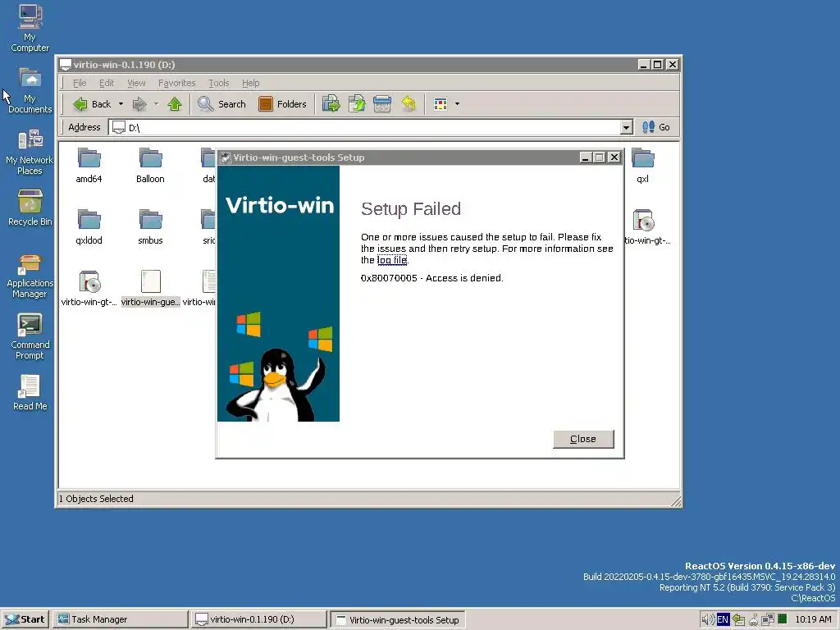Open My Network Places desktop icon

30,152
